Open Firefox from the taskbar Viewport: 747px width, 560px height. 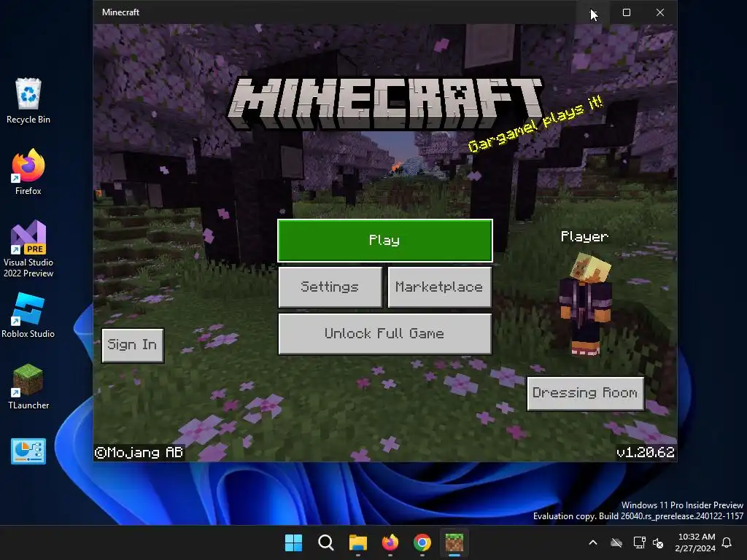pyautogui.click(x=390, y=542)
